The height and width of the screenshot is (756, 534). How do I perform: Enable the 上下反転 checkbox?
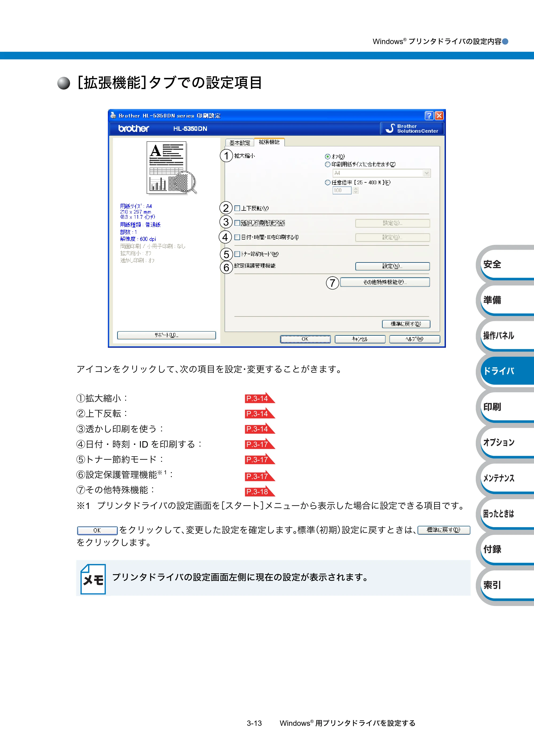point(237,208)
